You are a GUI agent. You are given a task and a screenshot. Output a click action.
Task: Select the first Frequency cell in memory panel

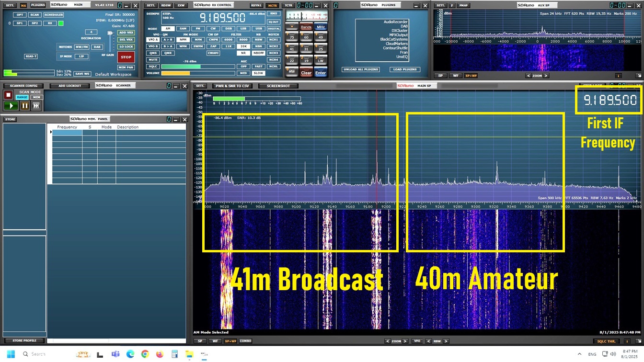(x=67, y=133)
